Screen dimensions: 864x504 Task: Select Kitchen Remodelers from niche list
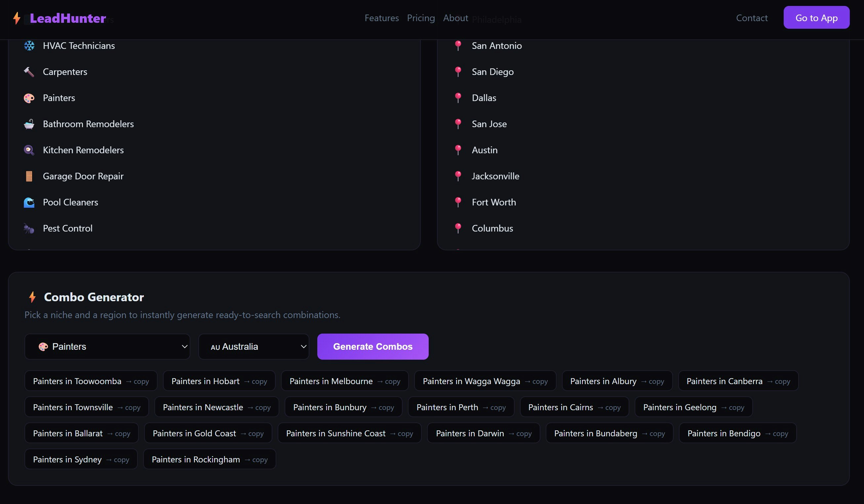(x=83, y=150)
